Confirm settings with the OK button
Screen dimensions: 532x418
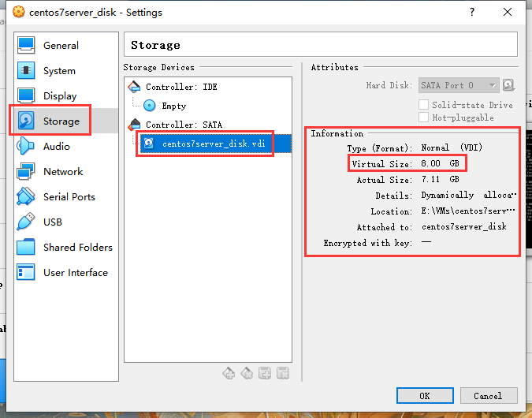tap(425, 396)
